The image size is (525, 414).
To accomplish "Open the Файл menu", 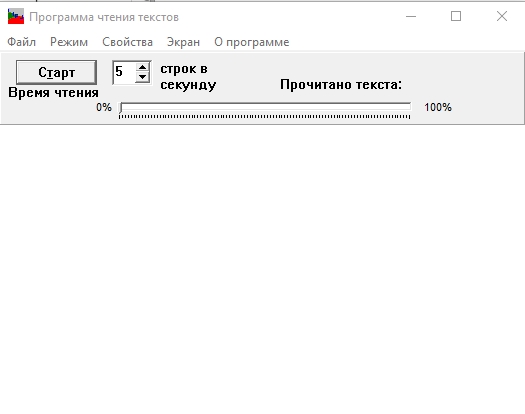I will click(21, 42).
